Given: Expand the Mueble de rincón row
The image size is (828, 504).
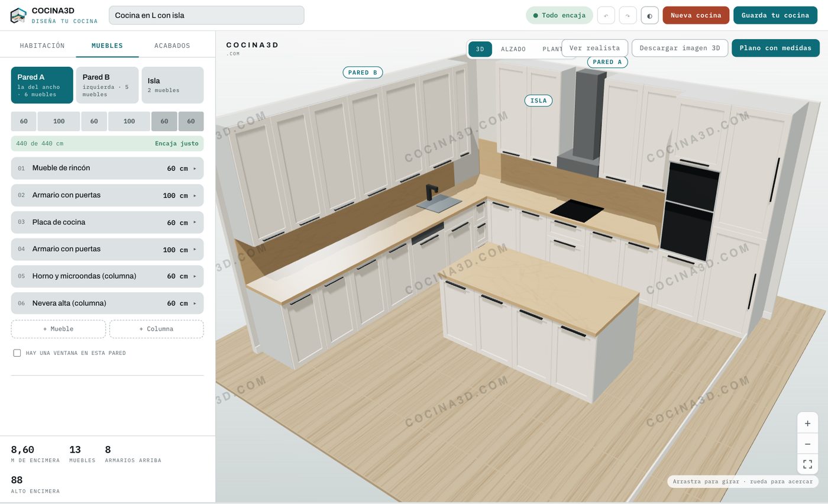Looking at the screenshot, I should coord(107,168).
